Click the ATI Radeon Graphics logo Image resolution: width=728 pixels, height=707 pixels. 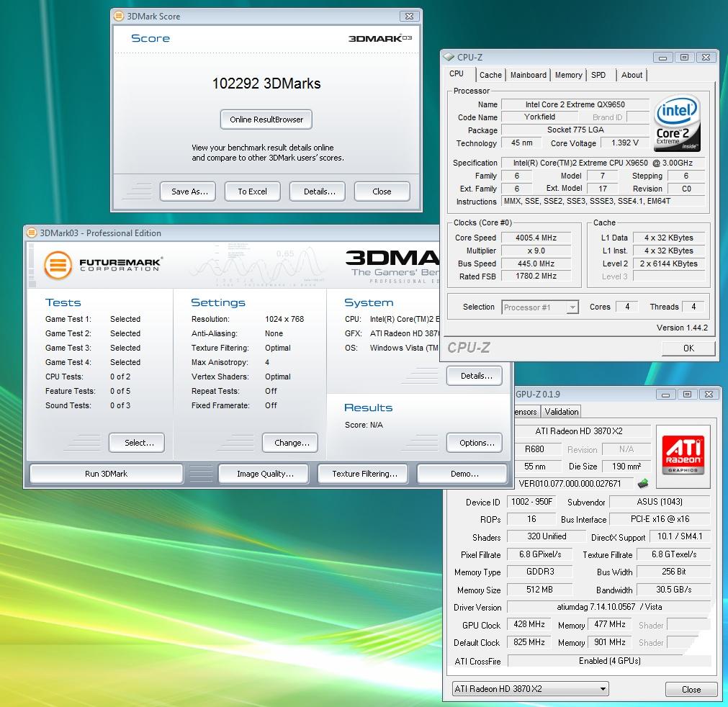683,456
